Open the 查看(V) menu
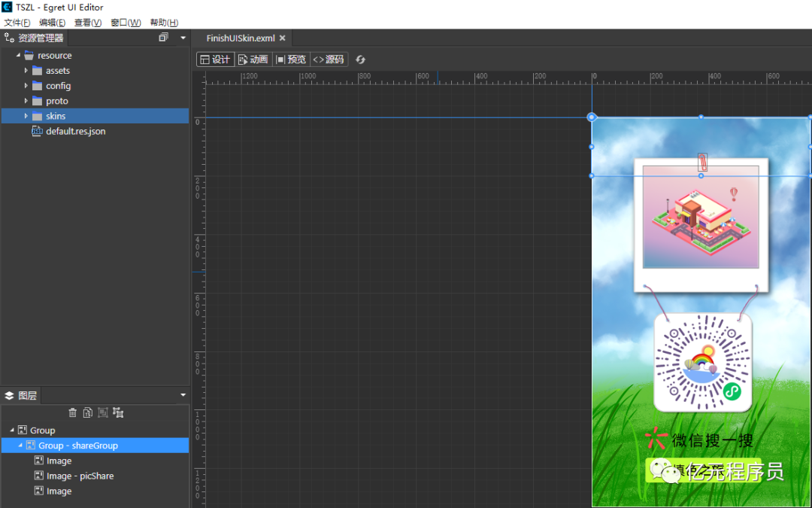This screenshot has width=812, height=508. click(x=88, y=23)
